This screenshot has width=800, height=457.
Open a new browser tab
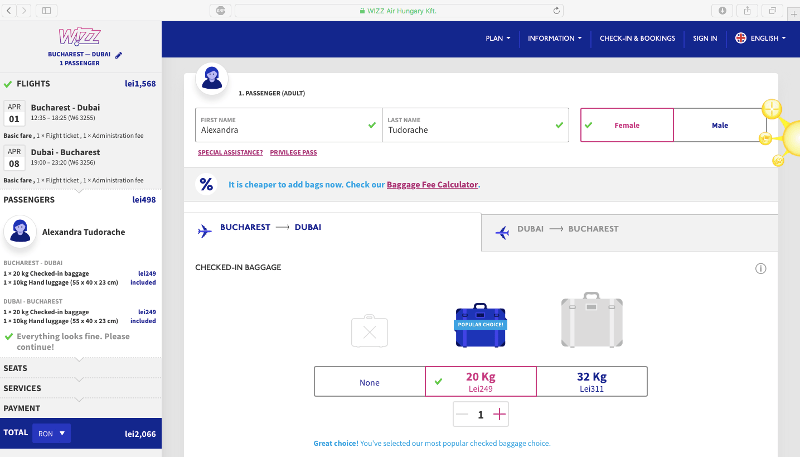pyautogui.click(x=793, y=14)
